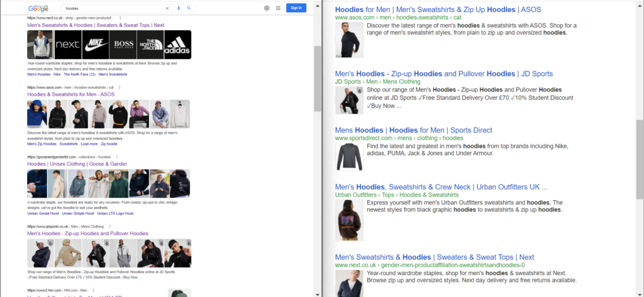This screenshot has height=297, width=644.
Task: Open the Zip hoodie sitelink under ASOS
Action: [109, 143]
